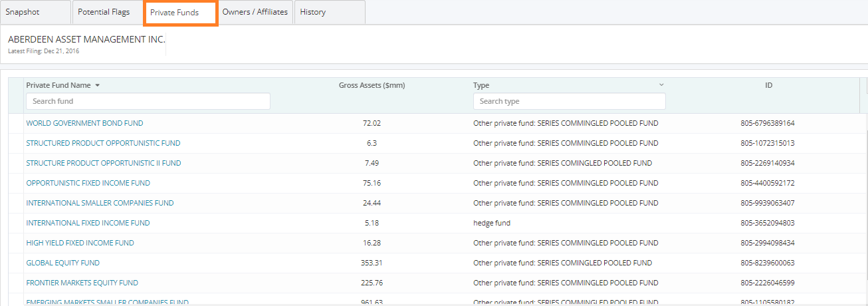Select ID 805-9939063407

[768, 203]
